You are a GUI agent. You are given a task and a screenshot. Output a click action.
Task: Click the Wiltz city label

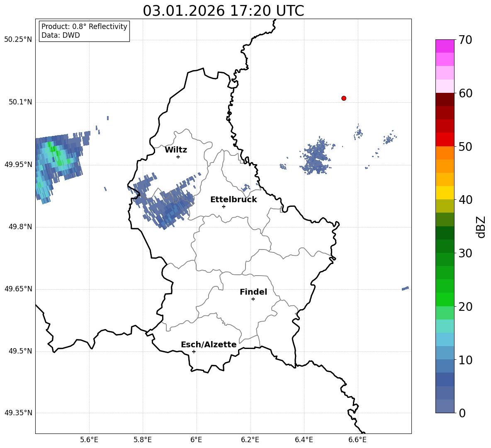coord(176,150)
